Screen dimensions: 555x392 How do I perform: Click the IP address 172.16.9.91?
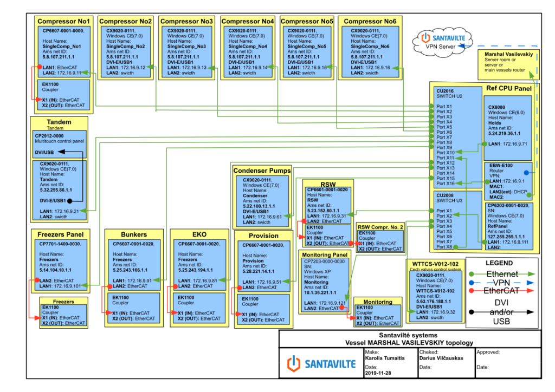click(x=139, y=280)
